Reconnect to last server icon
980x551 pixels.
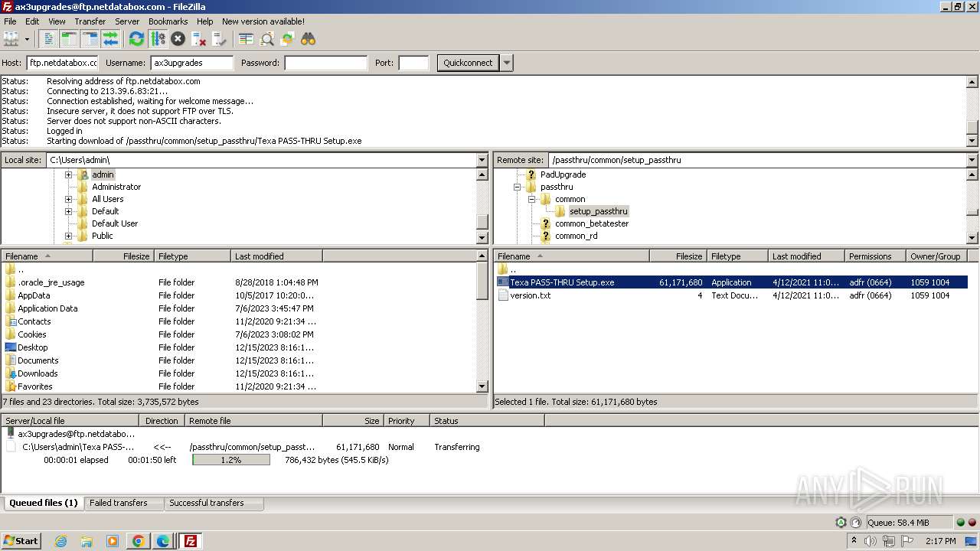(220, 39)
